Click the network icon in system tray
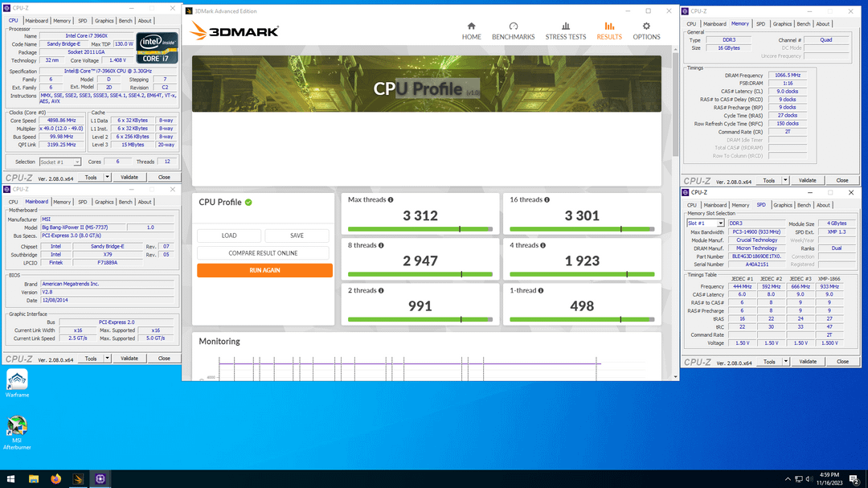Screen dimensions: 868x488 (x=798, y=479)
